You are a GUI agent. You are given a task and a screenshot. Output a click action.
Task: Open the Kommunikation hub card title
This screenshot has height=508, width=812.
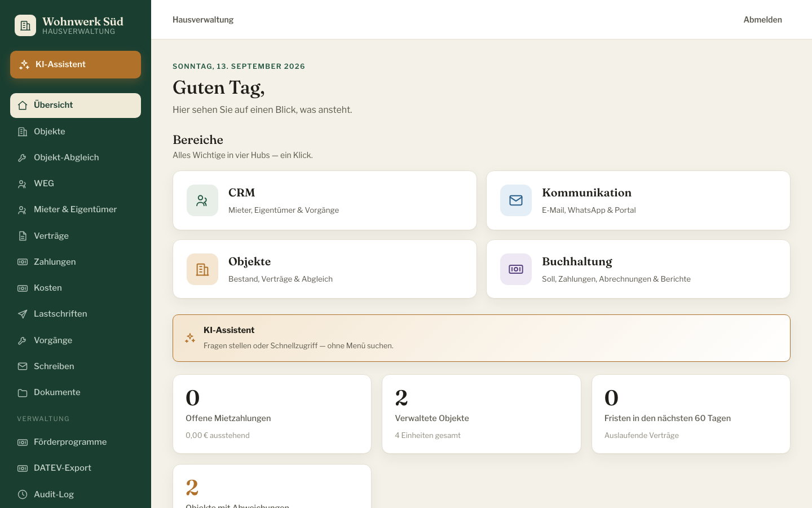(586, 192)
